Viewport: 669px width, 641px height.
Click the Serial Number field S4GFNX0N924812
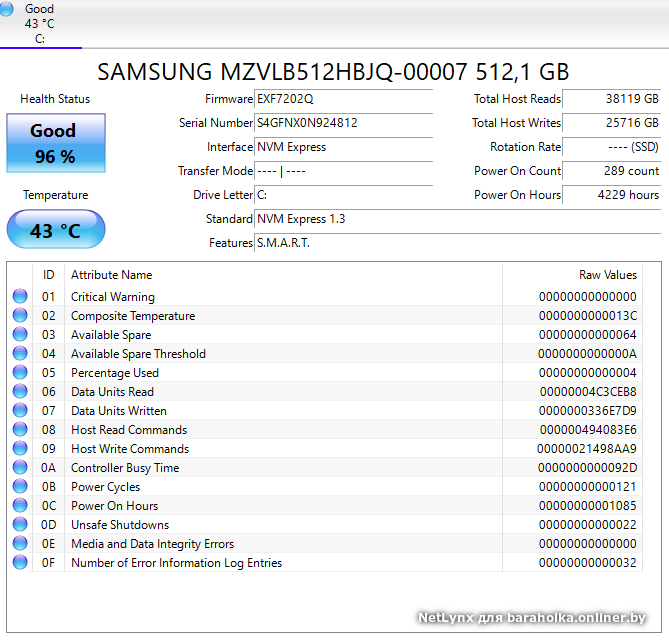[x=343, y=123]
